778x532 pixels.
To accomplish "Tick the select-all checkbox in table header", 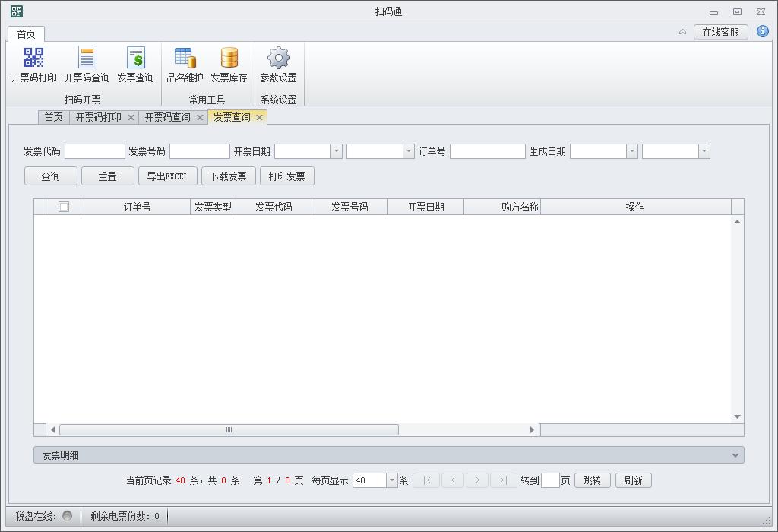I will (x=64, y=207).
